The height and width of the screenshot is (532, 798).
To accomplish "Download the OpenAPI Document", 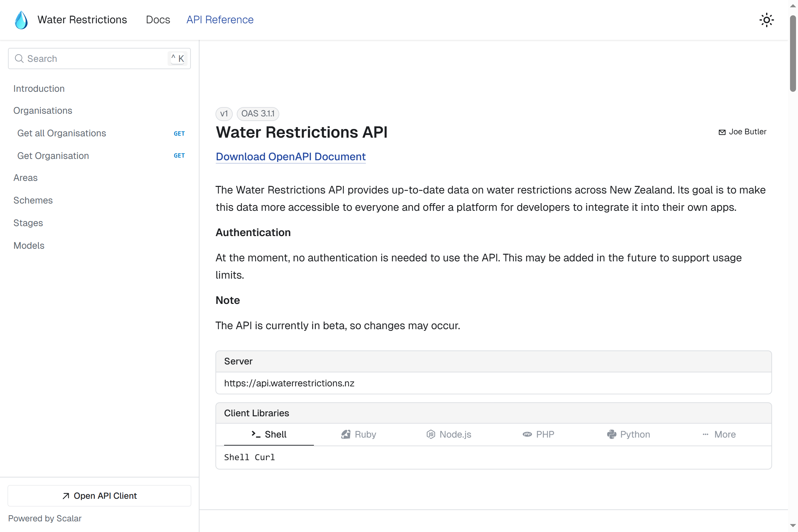I will click(290, 156).
